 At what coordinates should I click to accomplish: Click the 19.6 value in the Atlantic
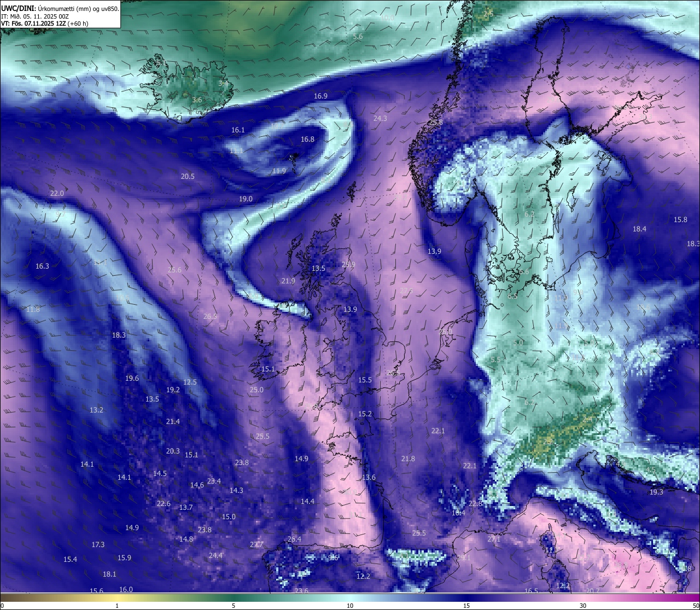[x=132, y=379]
